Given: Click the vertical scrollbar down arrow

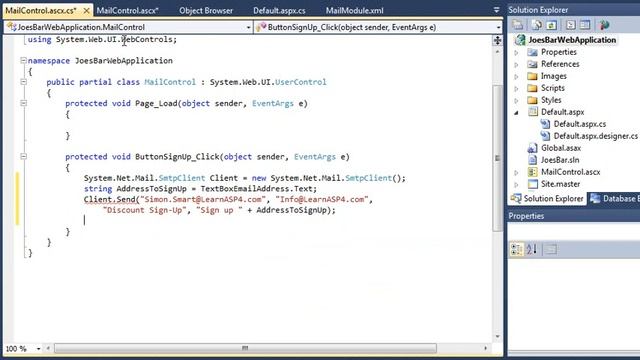Looking at the screenshot, I should click(x=497, y=337).
